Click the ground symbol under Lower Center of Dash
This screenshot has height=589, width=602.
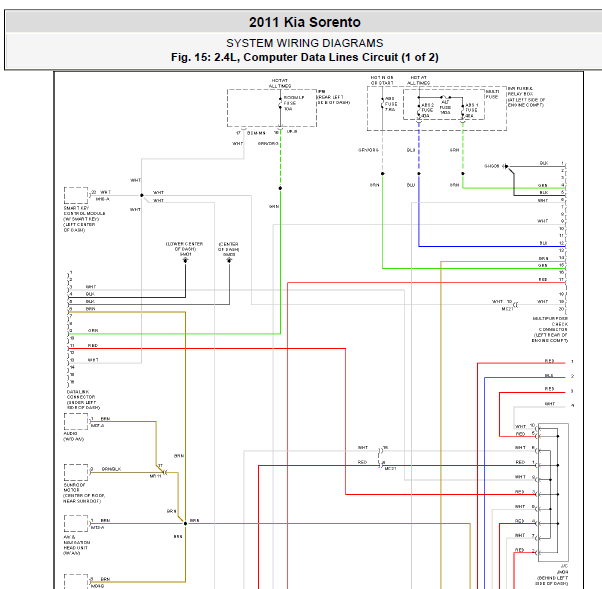185,260
